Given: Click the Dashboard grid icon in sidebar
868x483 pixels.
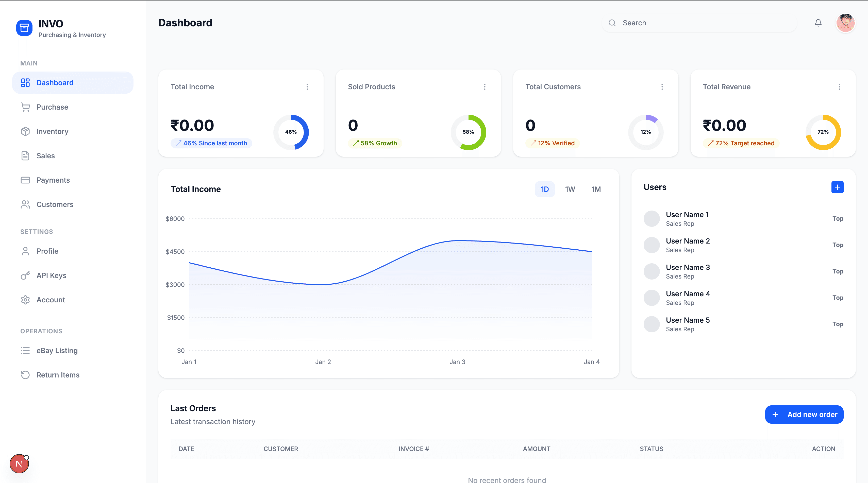Looking at the screenshot, I should (x=25, y=82).
